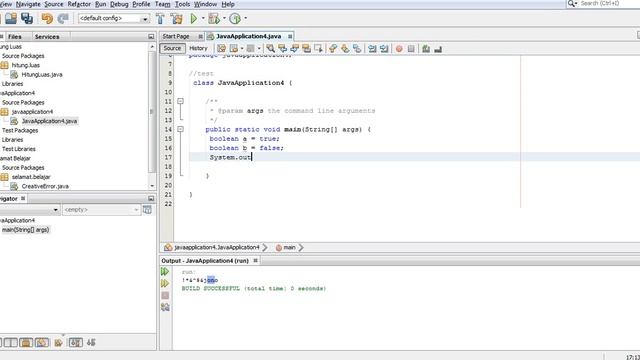Screen dimensions: 640x360
Task: Open the Refactor menu
Action: pos(79,4)
